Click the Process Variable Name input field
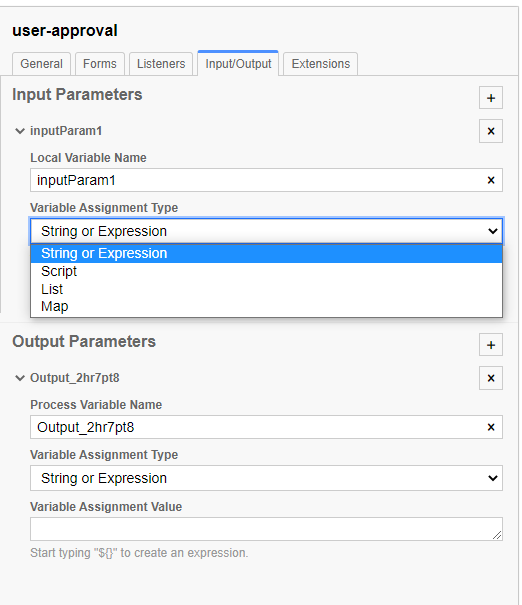This screenshot has width=522, height=605. click(x=257, y=427)
